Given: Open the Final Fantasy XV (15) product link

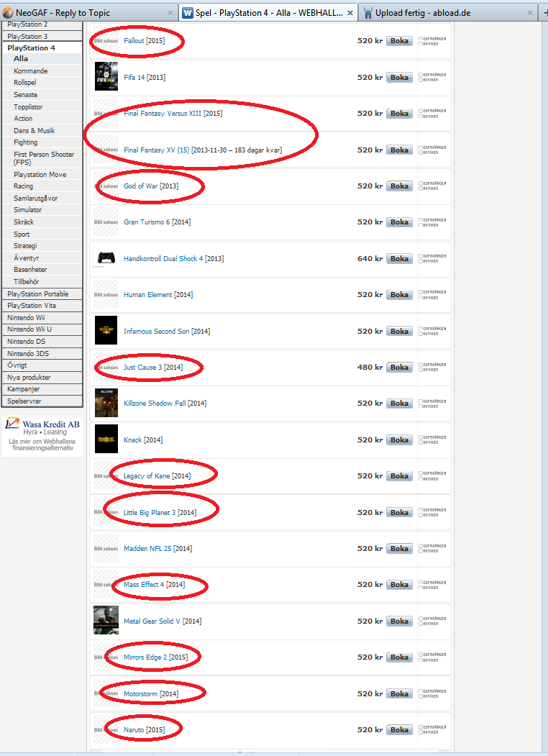Looking at the screenshot, I should 156,150.
